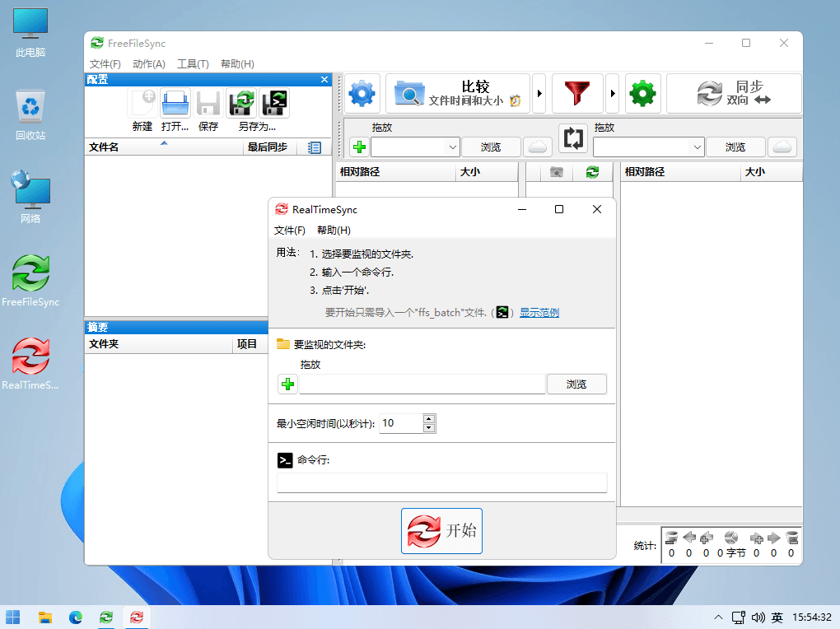Open synchronization settings green gear icon

[x=643, y=94]
